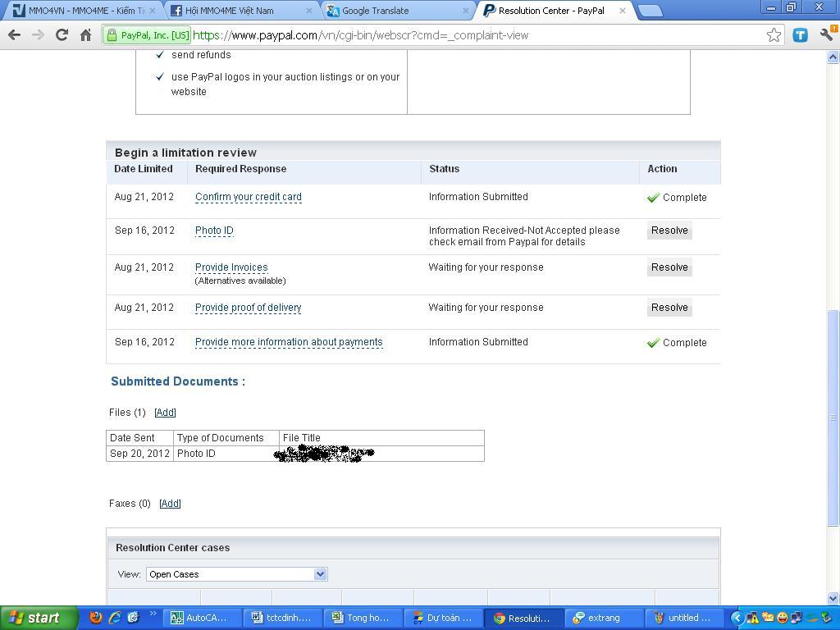Close the Hội MMO4ME Việt Nam tab
The width and height of the screenshot is (840, 630).
coord(309,11)
